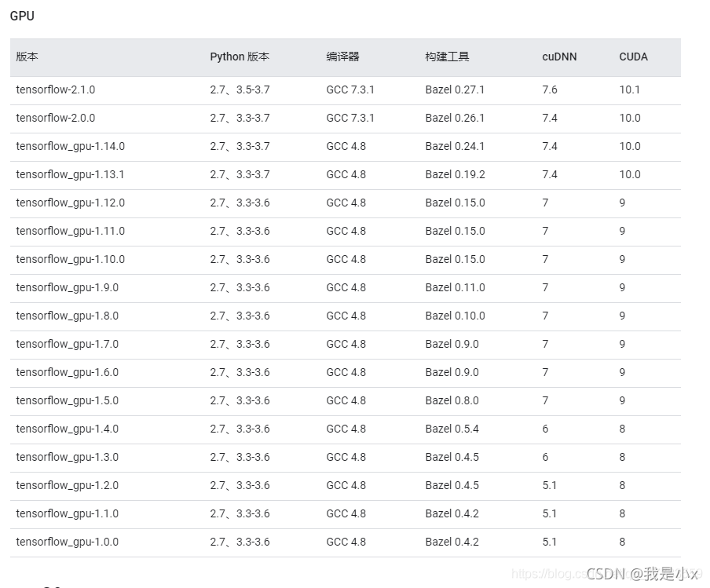Click tensorflow_gpu-1.0.0 cell
710x588 pixels.
coord(67,542)
